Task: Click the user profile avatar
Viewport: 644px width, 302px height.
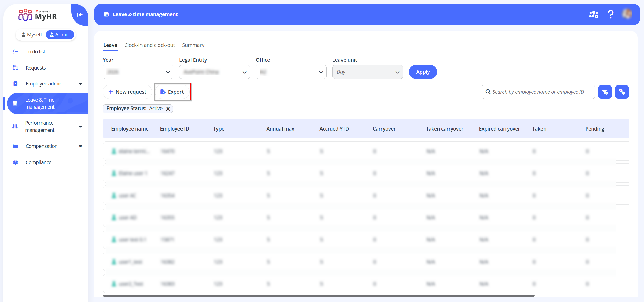Action: (627, 14)
